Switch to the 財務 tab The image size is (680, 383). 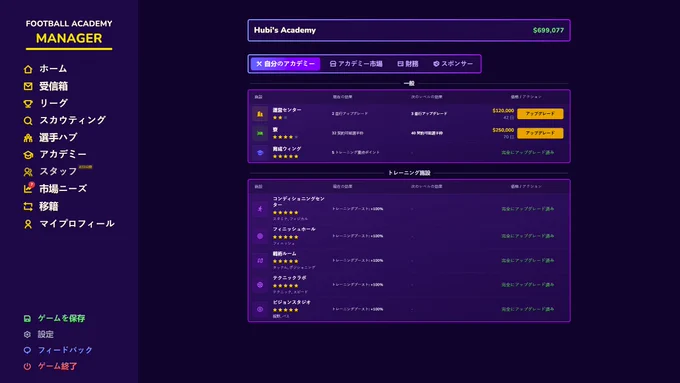(x=408, y=64)
